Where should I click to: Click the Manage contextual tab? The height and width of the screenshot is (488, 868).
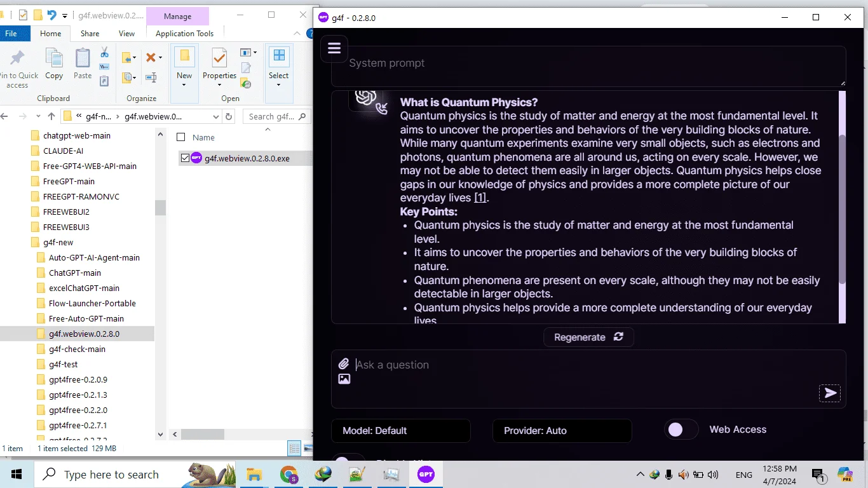[177, 17]
